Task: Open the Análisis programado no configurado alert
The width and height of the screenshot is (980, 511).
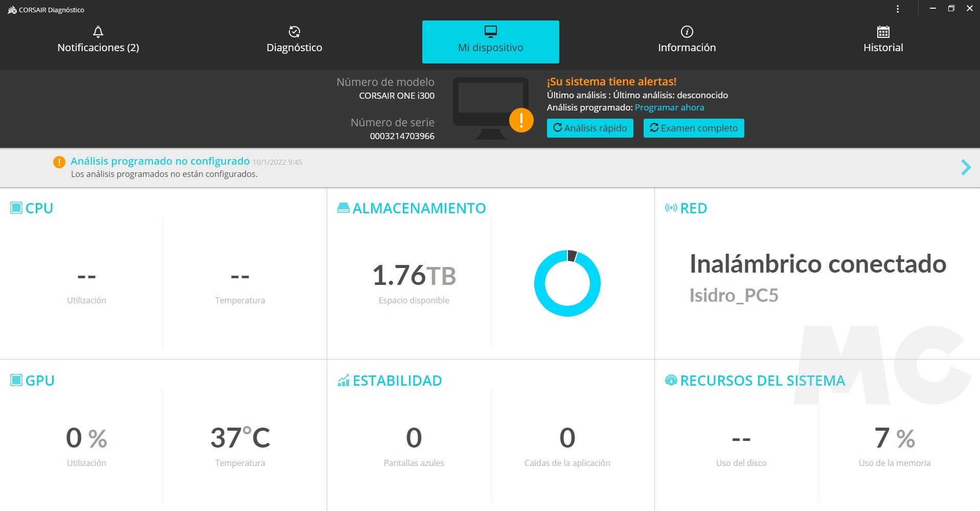Action: (x=160, y=161)
